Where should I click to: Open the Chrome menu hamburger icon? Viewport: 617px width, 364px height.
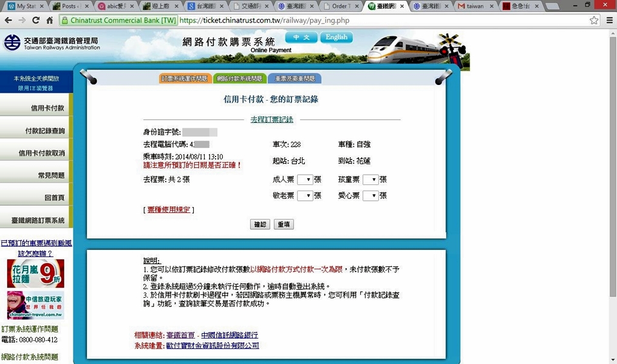click(x=609, y=20)
